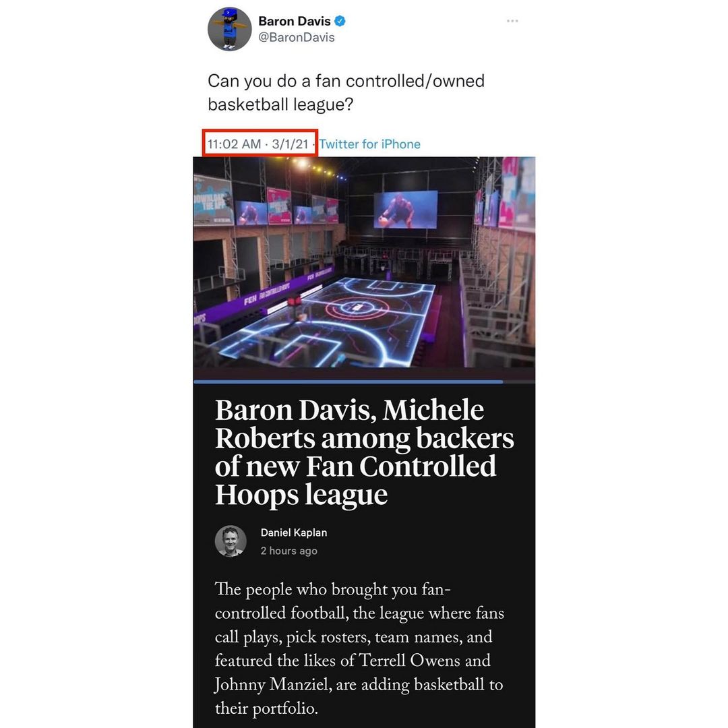Click the red center-court circle logo

point(357,307)
